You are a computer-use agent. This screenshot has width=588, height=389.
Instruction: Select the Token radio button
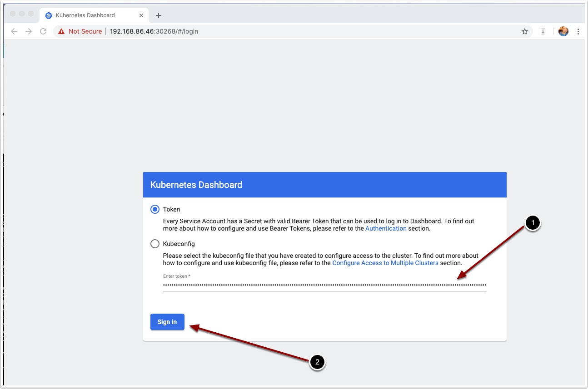[155, 209]
